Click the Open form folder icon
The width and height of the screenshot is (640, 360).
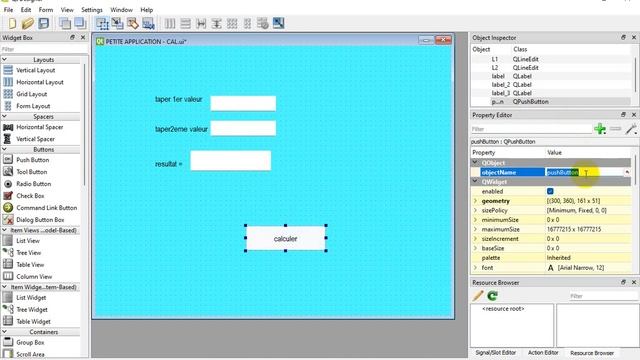(27, 23)
